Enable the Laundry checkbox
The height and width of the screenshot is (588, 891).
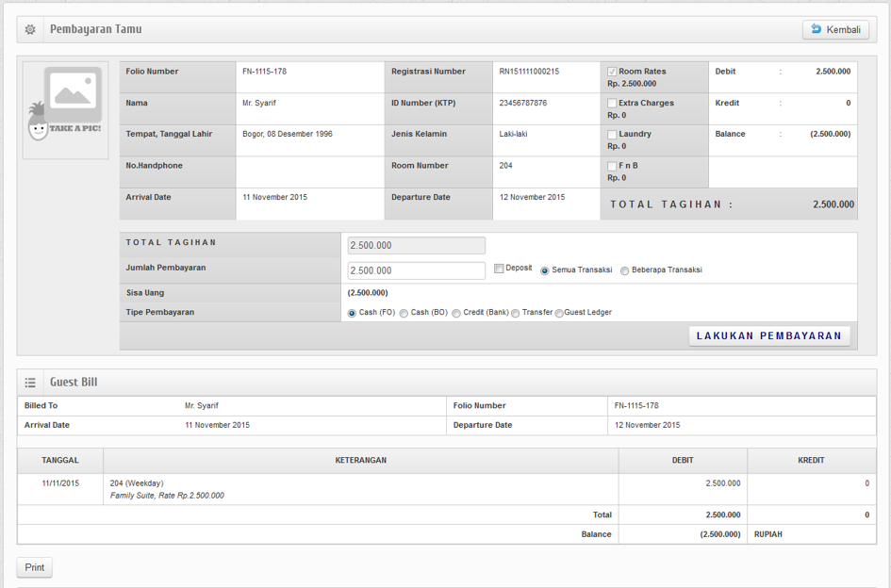coord(612,135)
